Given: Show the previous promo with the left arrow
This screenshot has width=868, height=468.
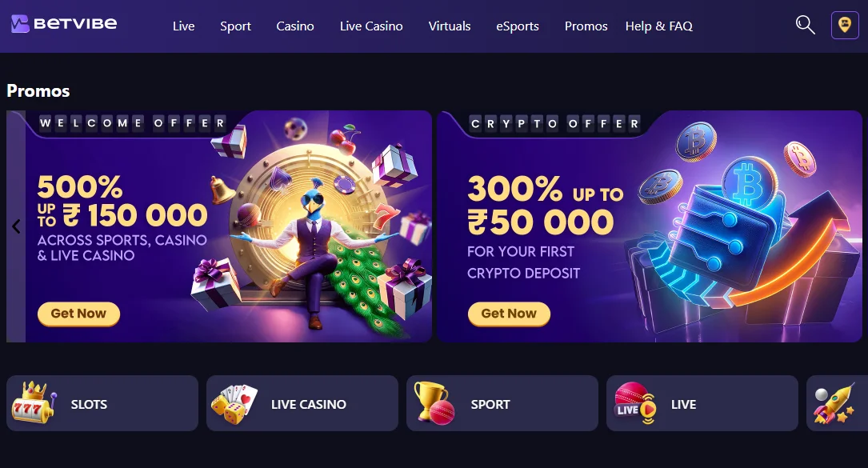Looking at the screenshot, I should point(16,226).
